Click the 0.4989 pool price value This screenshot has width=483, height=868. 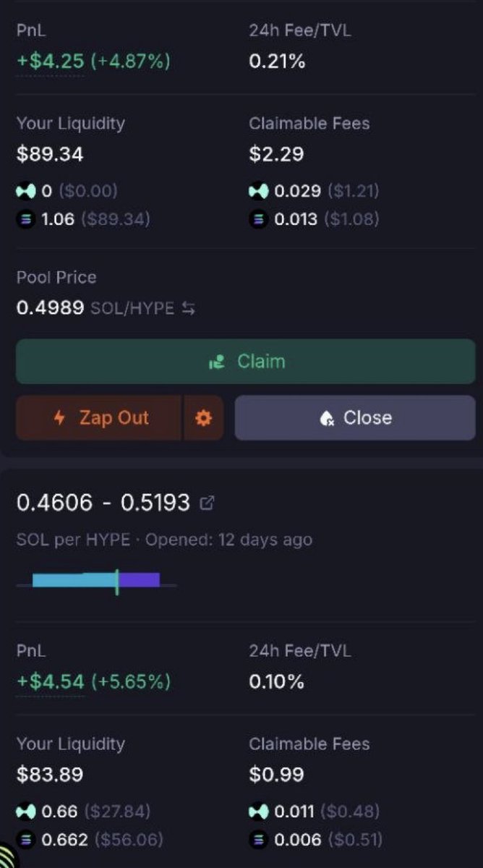(50, 309)
